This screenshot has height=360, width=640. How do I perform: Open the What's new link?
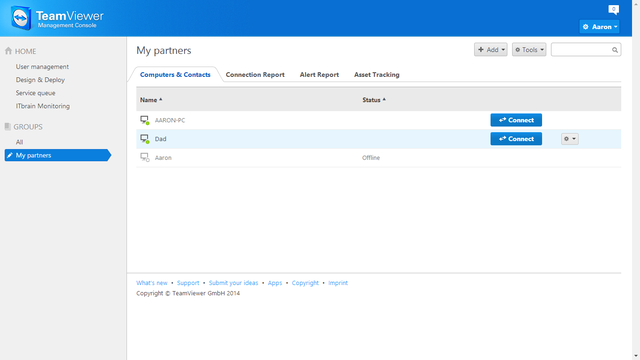(152, 283)
